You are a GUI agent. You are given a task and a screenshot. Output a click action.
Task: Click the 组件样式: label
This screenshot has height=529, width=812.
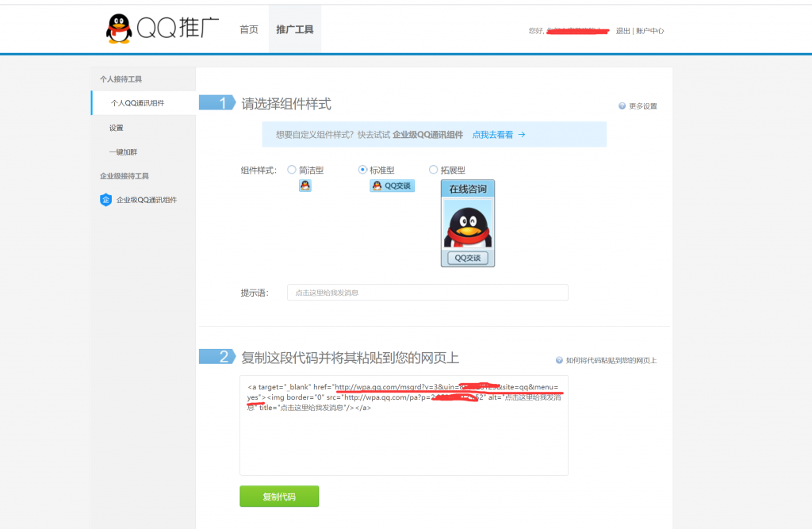pyautogui.click(x=259, y=170)
